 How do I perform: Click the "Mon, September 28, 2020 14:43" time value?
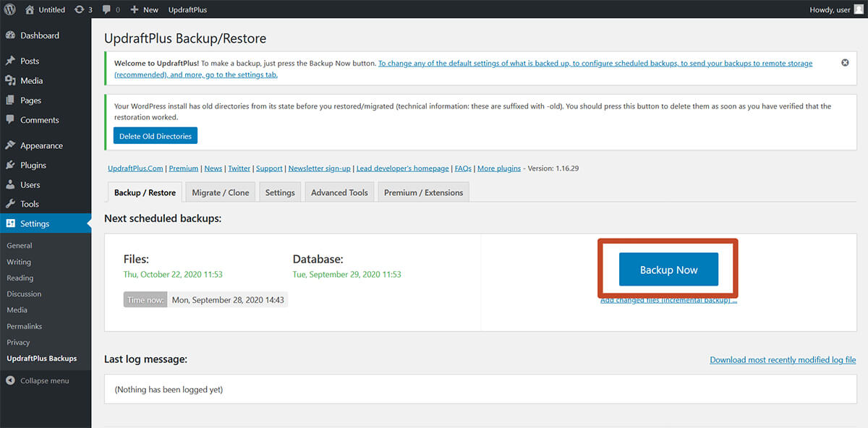click(228, 299)
